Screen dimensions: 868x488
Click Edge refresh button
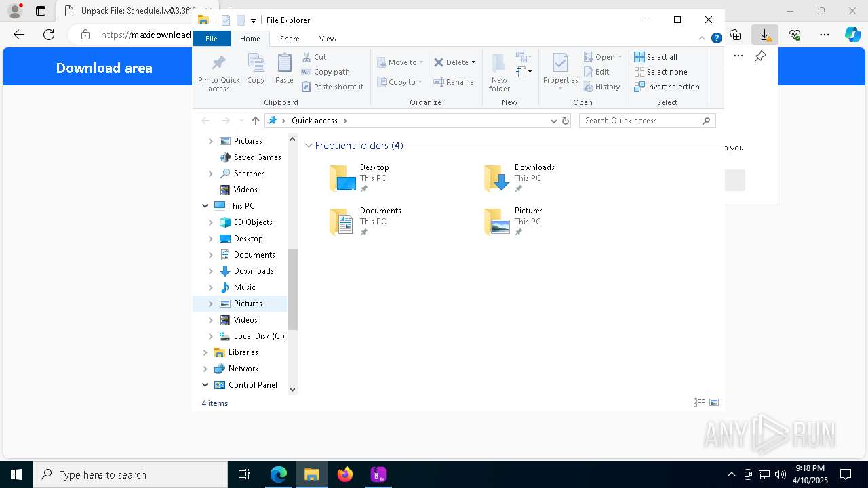click(49, 35)
